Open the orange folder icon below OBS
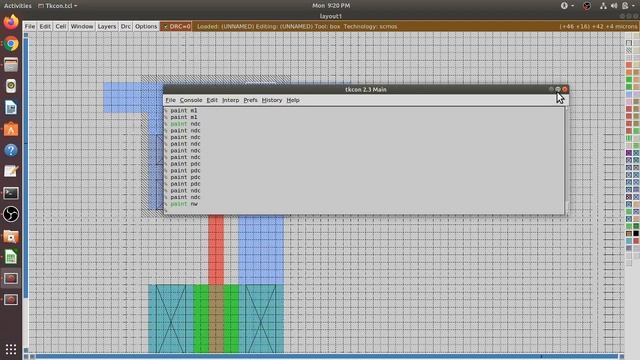Image resolution: width=640 pixels, height=360 pixels. (x=11, y=236)
